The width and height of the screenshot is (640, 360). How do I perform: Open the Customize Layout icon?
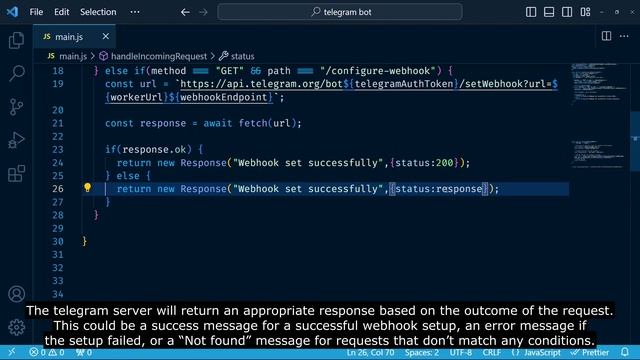[585, 12]
